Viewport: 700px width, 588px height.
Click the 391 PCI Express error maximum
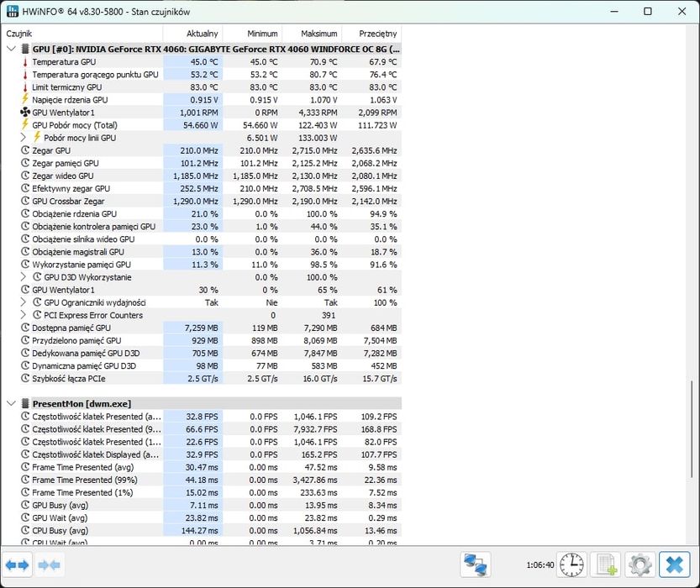(329, 315)
